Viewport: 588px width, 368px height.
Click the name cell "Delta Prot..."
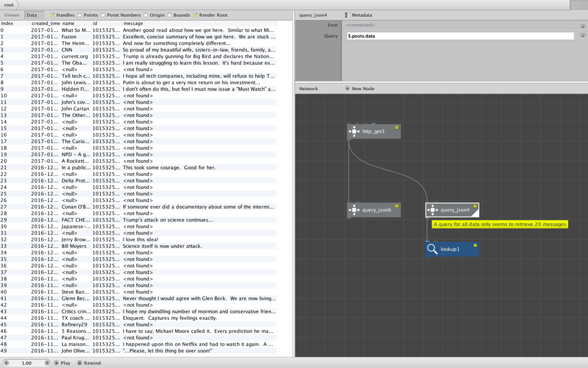76,181
